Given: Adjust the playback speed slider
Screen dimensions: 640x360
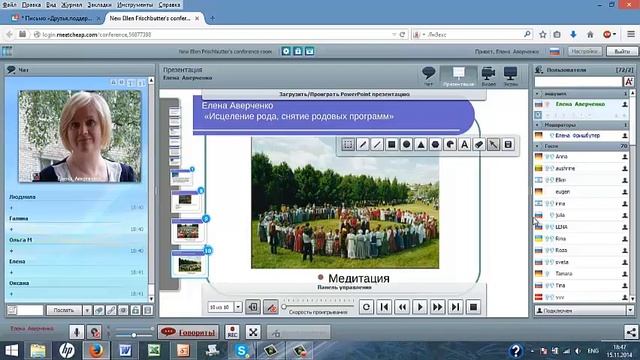Looking at the screenshot, I should pos(284,307).
